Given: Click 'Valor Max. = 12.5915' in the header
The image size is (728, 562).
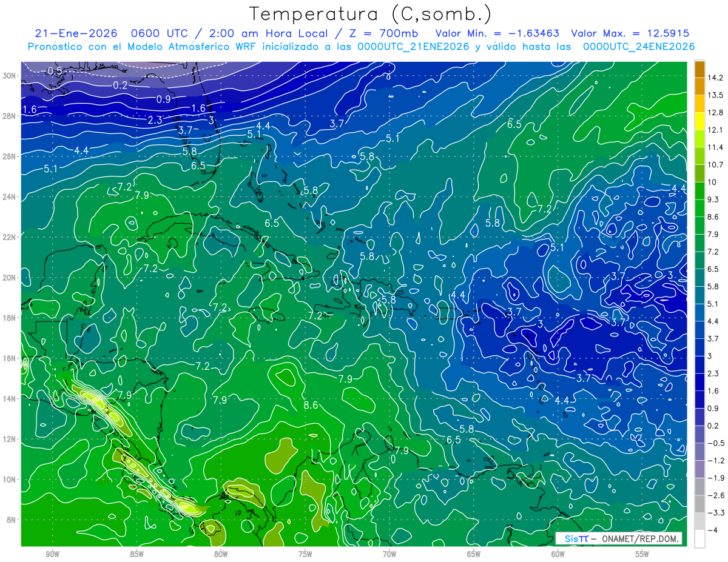Looking at the screenshot, I should tap(630, 33).
